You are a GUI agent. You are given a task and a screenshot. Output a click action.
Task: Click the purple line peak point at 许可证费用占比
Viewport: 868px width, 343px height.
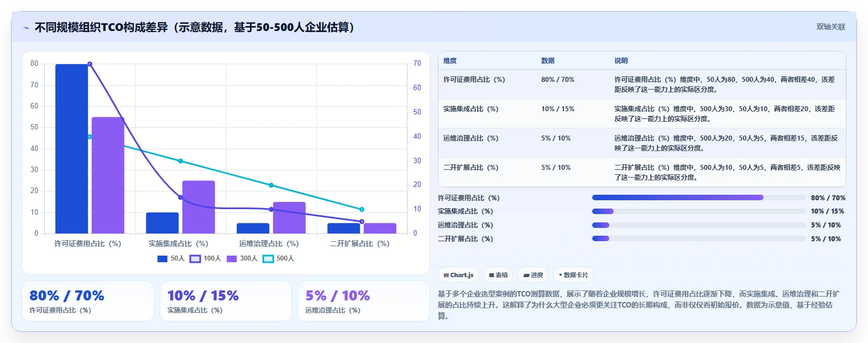(90, 64)
